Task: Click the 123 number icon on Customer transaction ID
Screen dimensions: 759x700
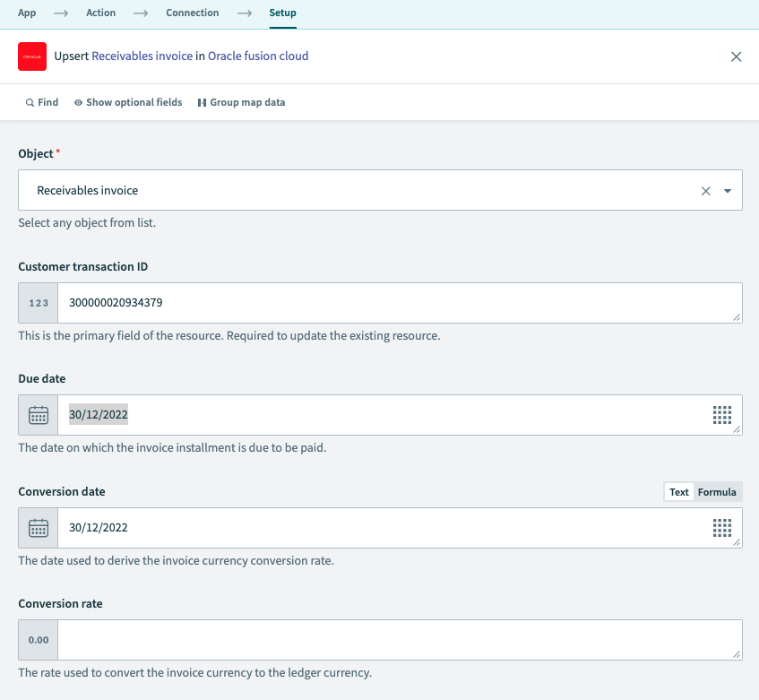Action: click(x=37, y=302)
